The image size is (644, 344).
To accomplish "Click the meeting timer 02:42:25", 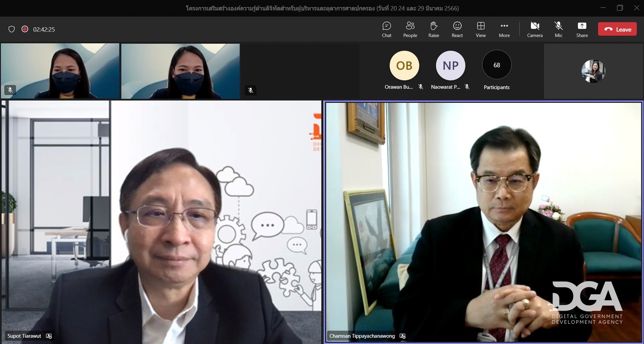I will click(44, 30).
